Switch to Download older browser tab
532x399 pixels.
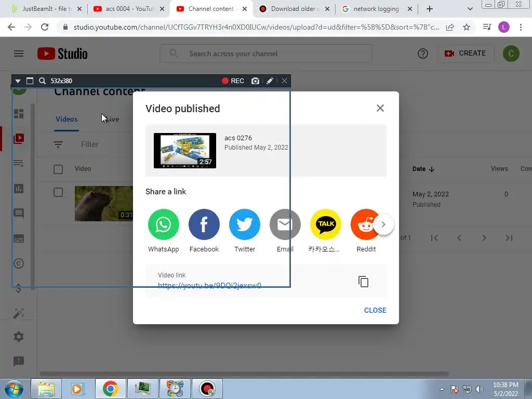click(x=294, y=9)
